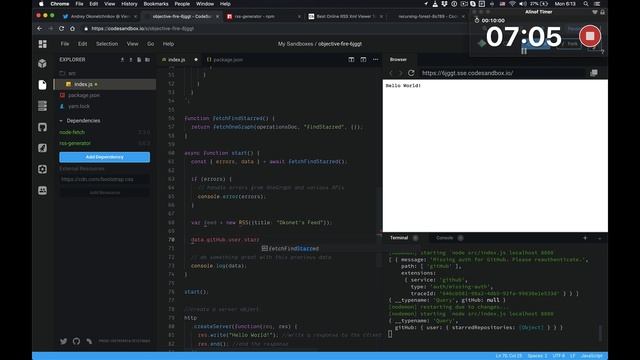Focus the external resource URL input
This screenshot has height=360, width=640.
[104, 179]
